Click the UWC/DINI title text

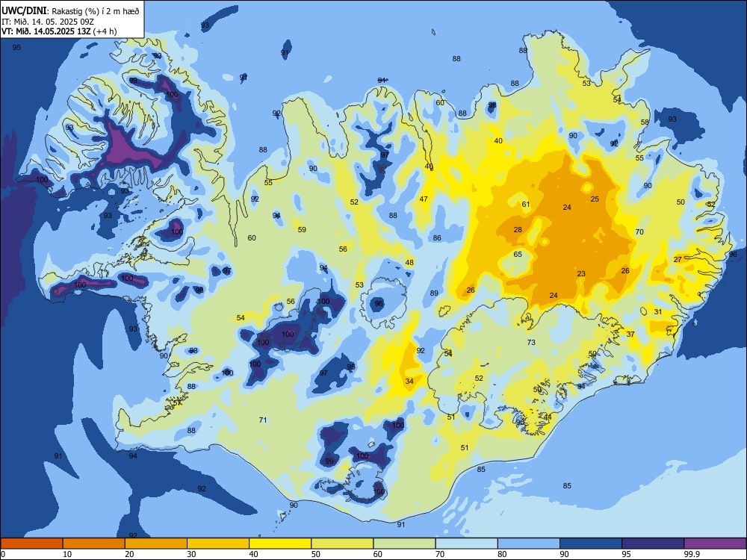click(x=25, y=10)
